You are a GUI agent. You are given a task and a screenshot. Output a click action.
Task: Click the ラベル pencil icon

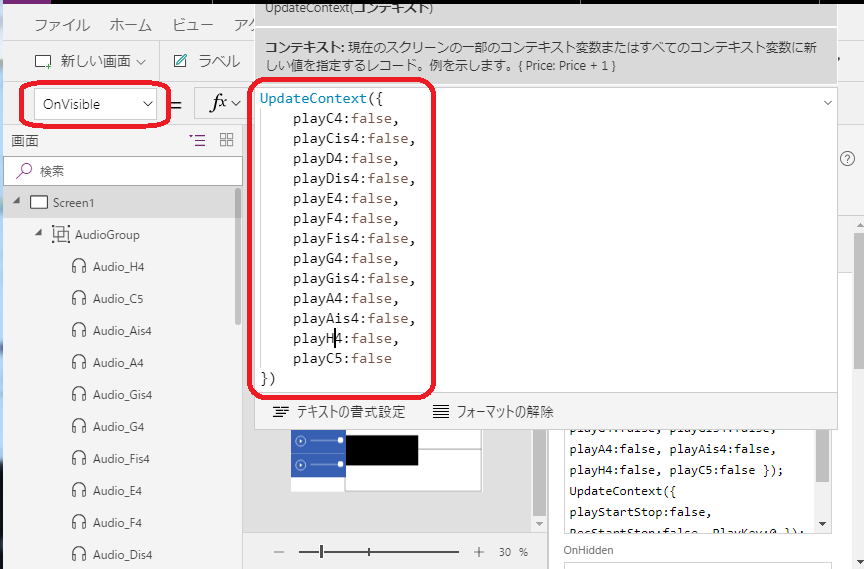click(180, 61)
